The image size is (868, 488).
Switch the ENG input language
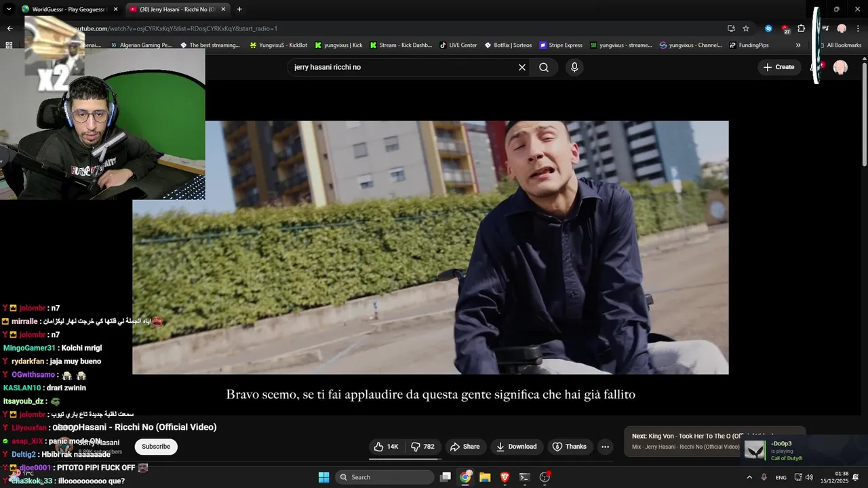(x=781, y=477)
